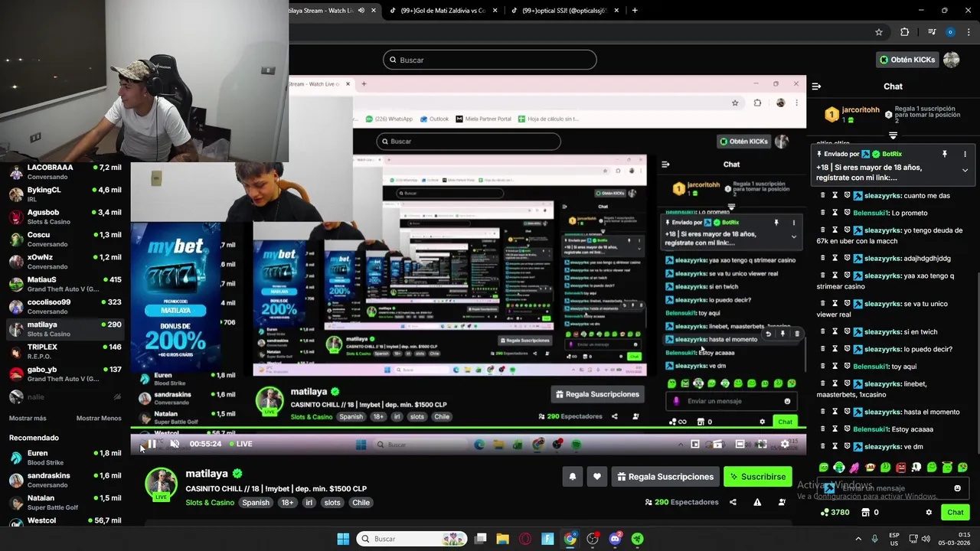Click in the Enviar un mensaje field
The height and width of the screenshot is (551, 980).
[892, 488]
